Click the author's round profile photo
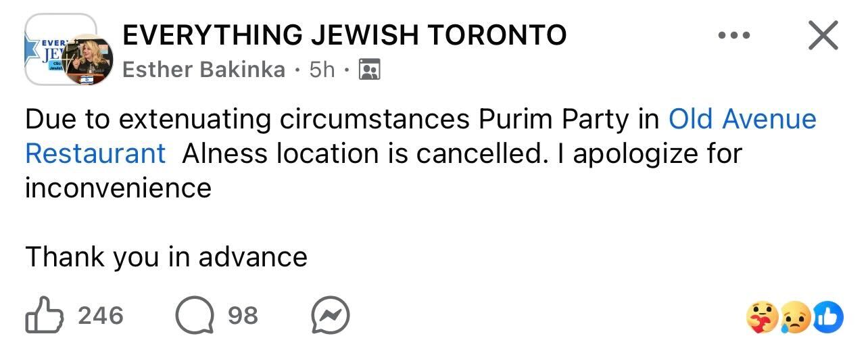This screenshot has width=868, height=357. pos(89,61)
